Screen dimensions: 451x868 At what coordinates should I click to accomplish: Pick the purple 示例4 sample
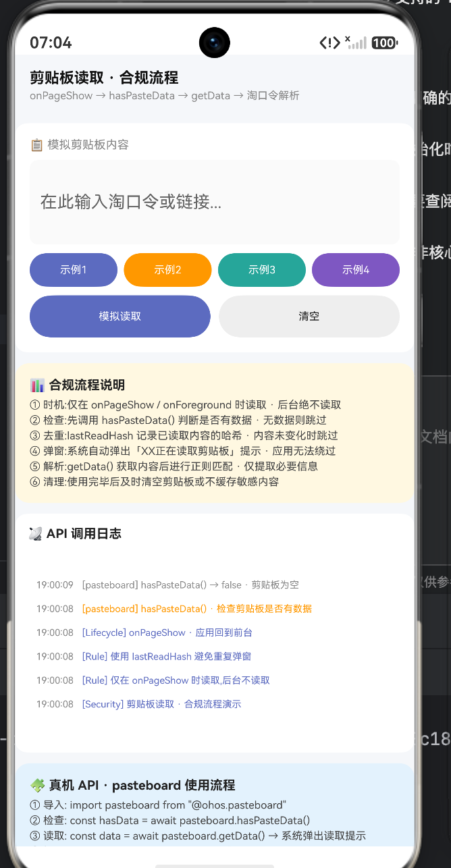coord(356,270)
